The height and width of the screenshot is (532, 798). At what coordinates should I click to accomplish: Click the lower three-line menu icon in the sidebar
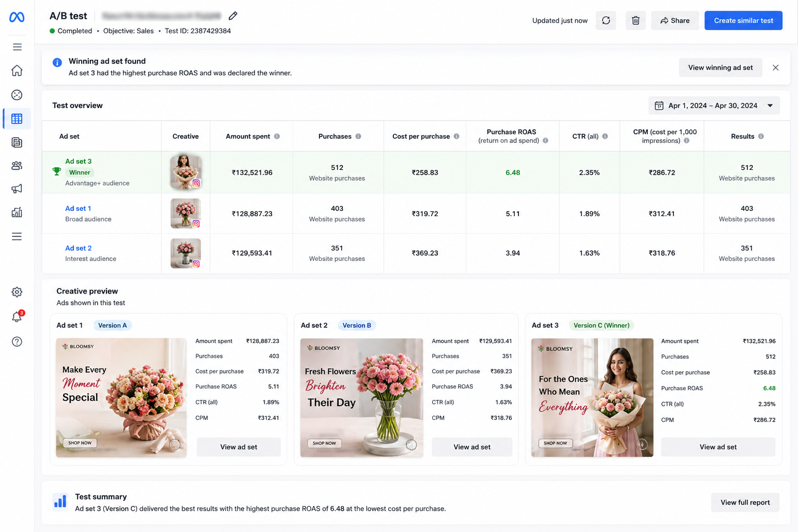17,236
